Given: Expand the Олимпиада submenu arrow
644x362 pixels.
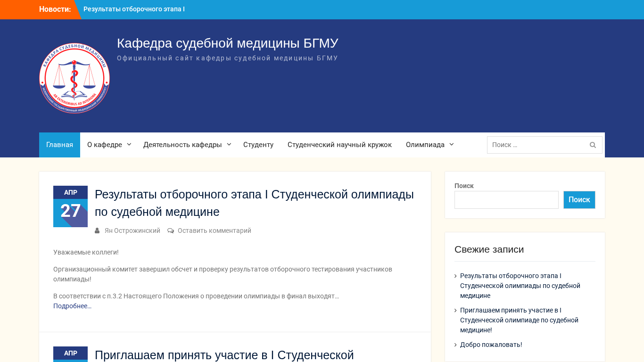Looking at the screenshot, I should 452,144.
